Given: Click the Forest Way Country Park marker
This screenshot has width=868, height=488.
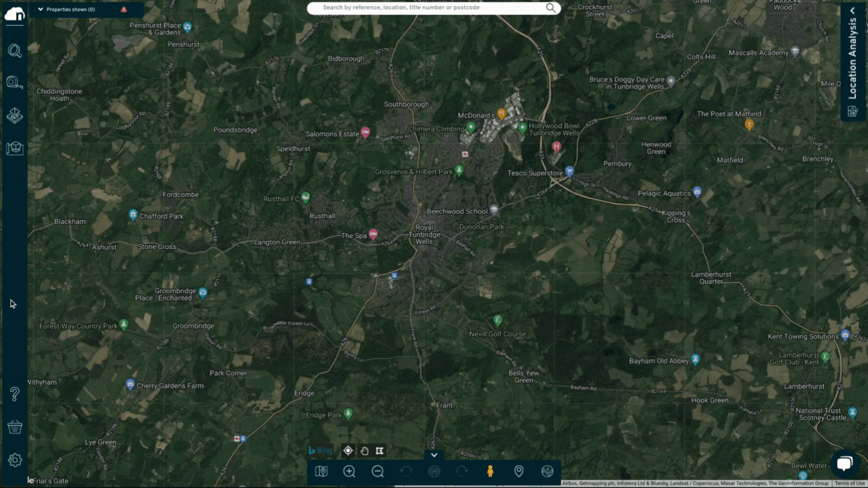Looking at the screenshot, I should point(124,325).
